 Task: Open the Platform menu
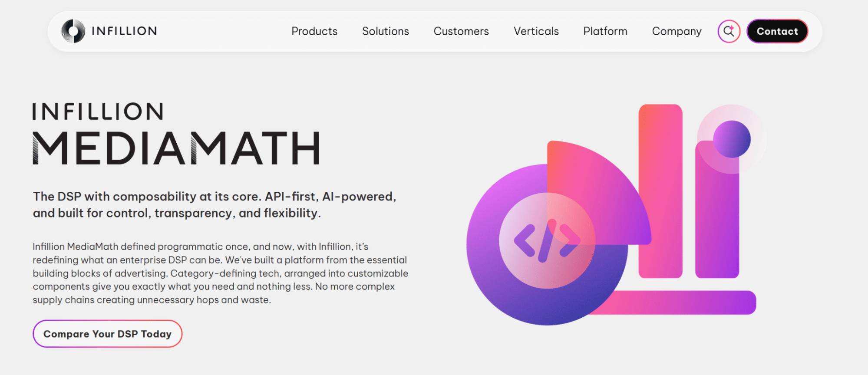pos(605,31)
